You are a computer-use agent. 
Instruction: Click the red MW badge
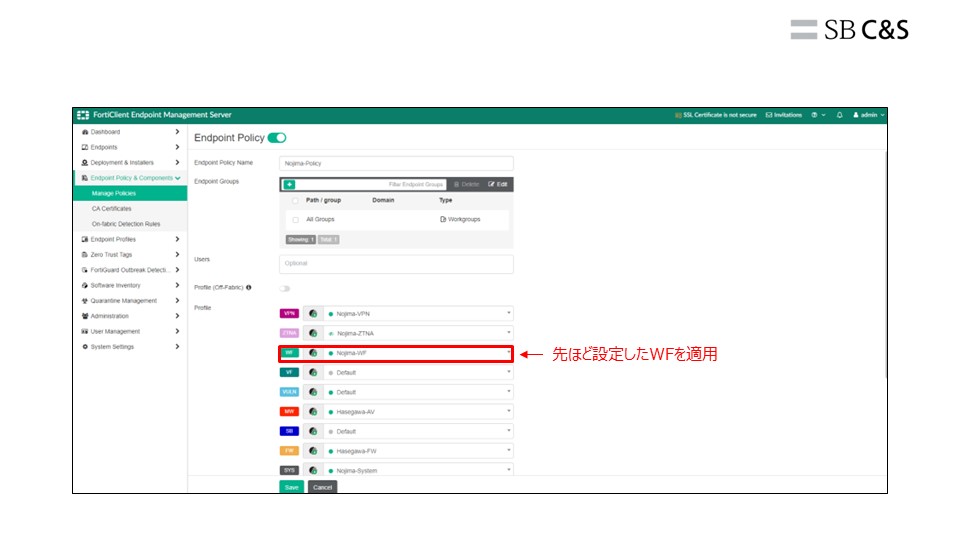[x=289, y=411]
